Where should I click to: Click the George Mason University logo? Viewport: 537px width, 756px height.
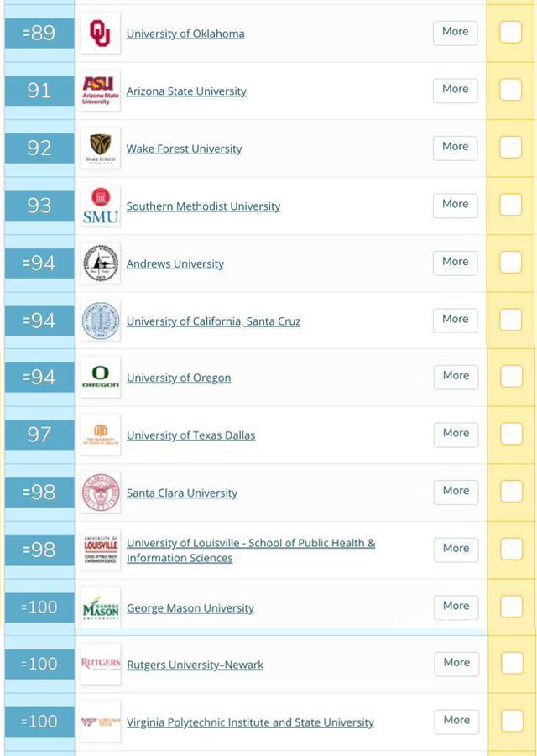coord(100,607)
